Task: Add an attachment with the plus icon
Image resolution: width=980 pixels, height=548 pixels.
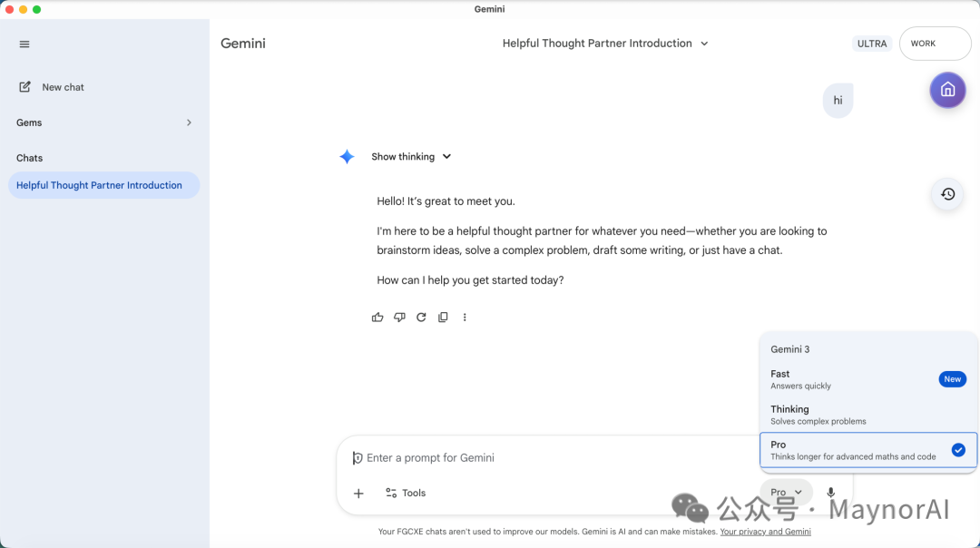Action: (x=358, y=494)
